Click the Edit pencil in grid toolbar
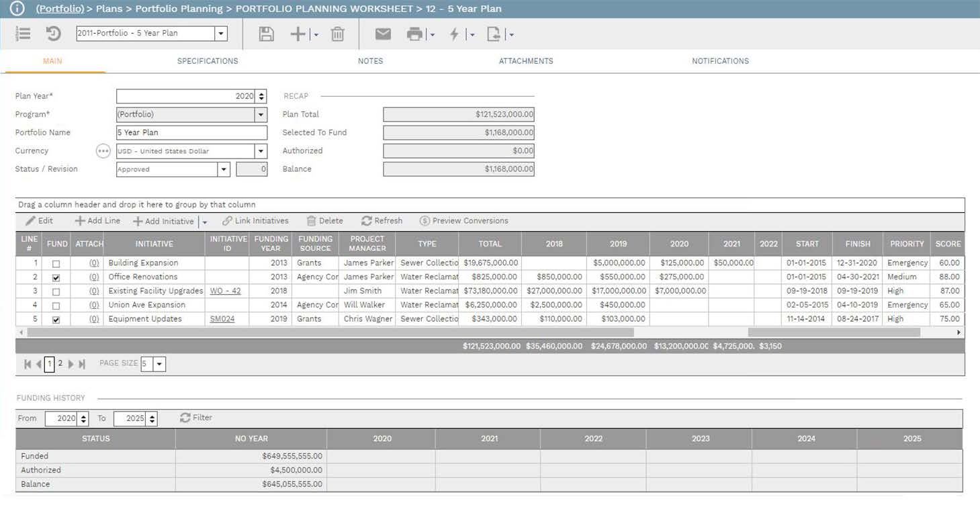The image size is (980, 505). click(x=39, y=221)
